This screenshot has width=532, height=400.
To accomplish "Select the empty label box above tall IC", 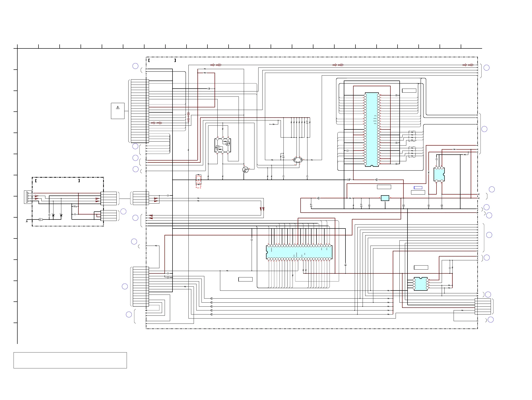I will click(x=409, y=91).
